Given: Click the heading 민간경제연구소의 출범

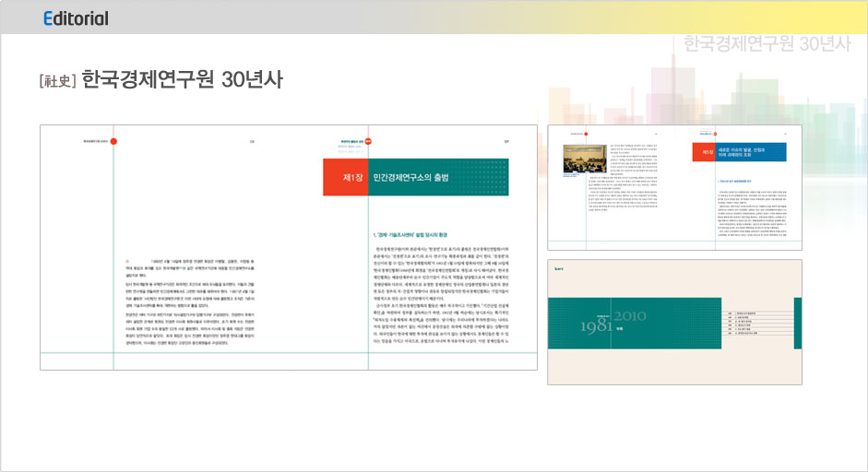Looking at the screenshot, I should point(410,178).
